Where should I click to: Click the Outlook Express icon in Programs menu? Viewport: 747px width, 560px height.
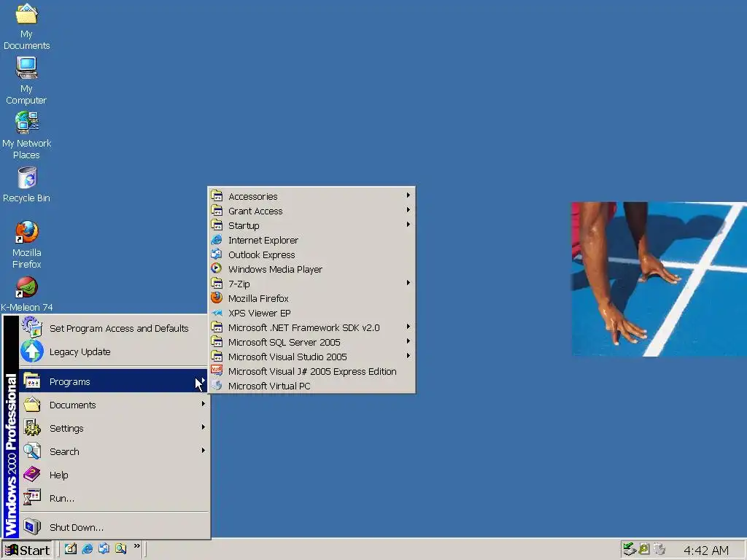point(217,254)
